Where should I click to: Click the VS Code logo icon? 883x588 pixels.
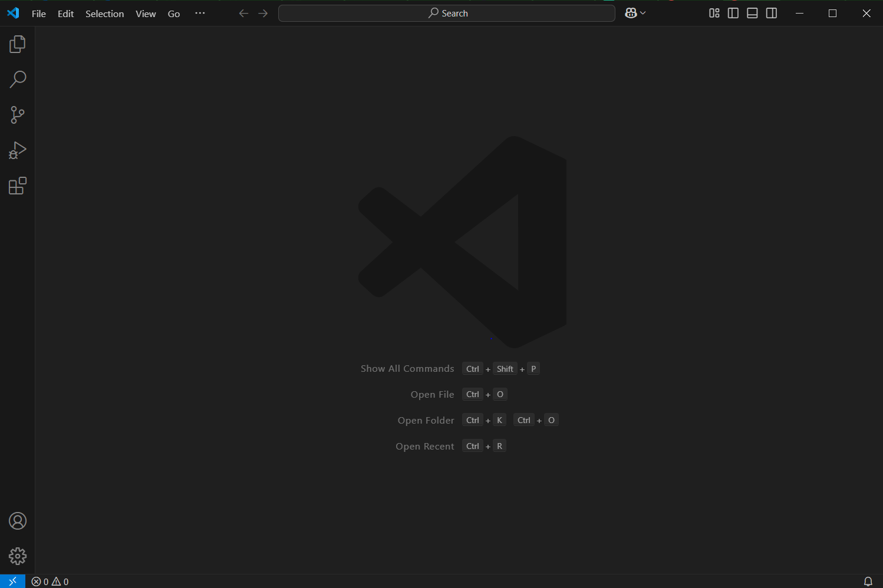point(13,13)
